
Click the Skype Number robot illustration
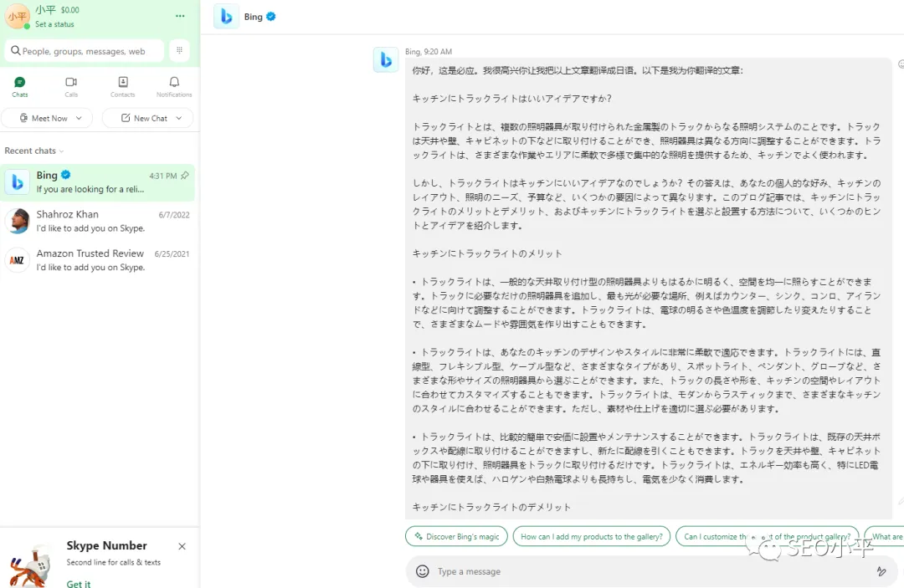coord(31,565)
